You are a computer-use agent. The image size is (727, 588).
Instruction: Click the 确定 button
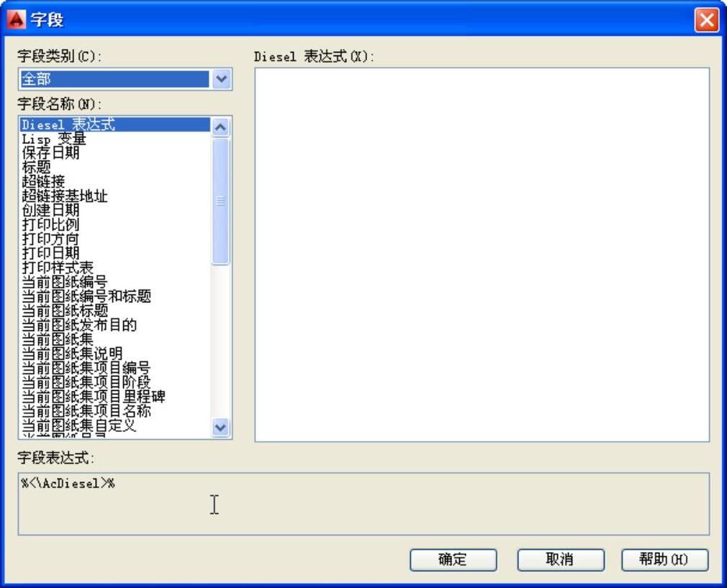point(453,560)
